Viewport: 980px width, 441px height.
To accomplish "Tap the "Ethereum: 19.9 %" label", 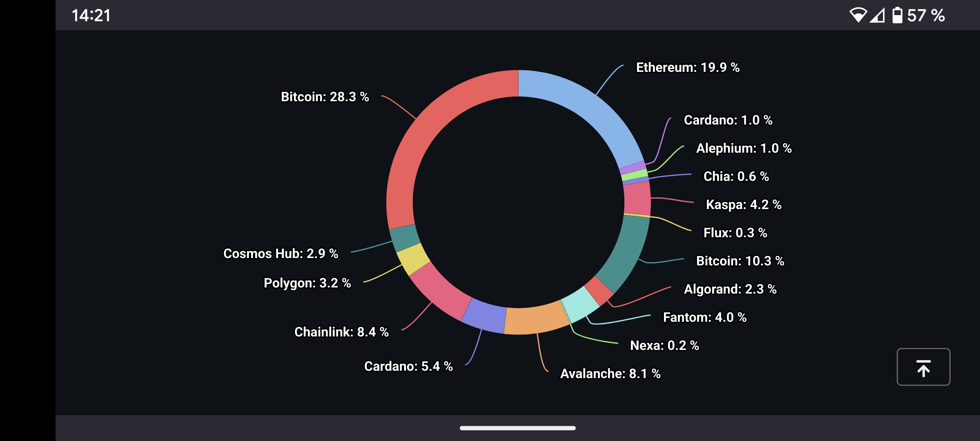I will click(688, 67).
